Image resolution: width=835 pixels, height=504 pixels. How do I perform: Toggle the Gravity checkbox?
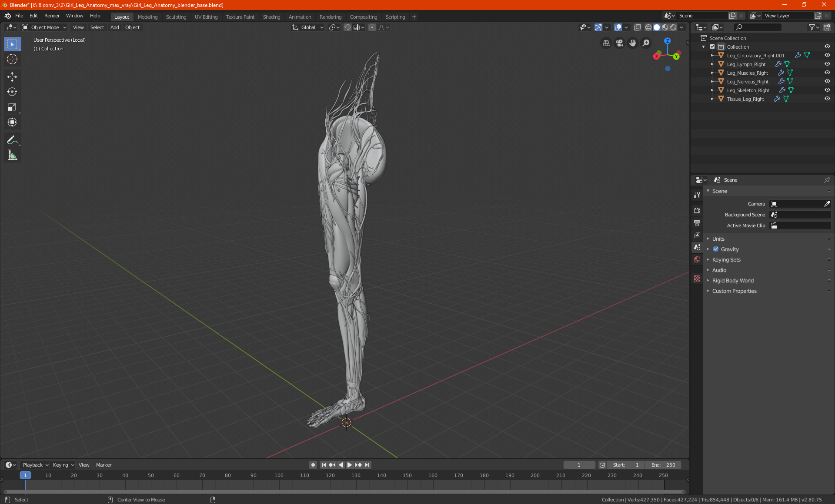(716, 249)
